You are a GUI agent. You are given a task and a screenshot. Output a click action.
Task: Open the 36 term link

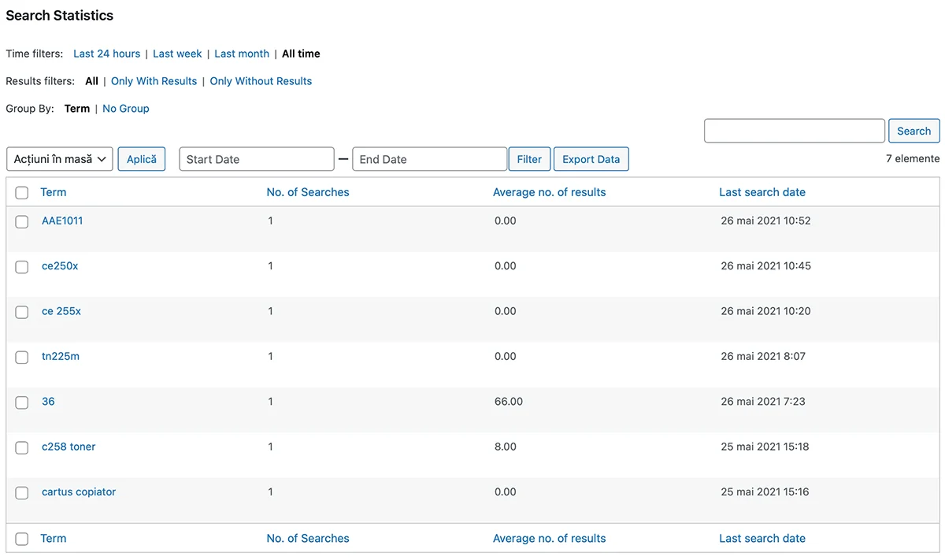[48, 401]
